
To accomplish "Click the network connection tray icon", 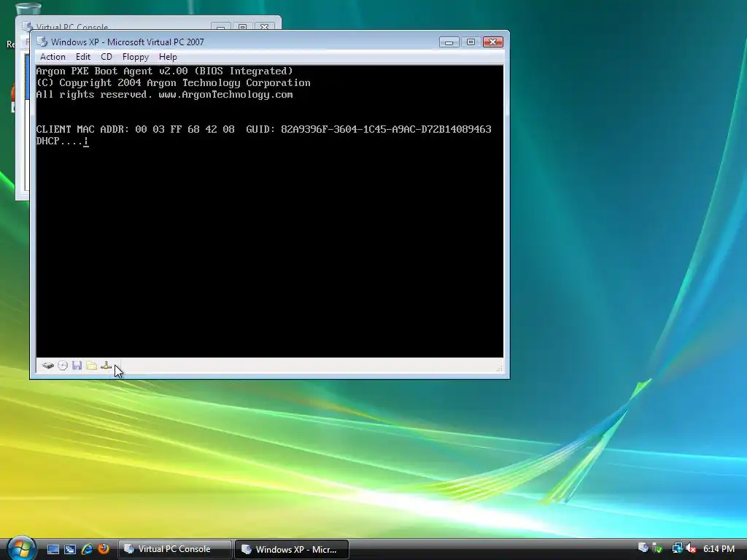I will (x=677, y=548).
